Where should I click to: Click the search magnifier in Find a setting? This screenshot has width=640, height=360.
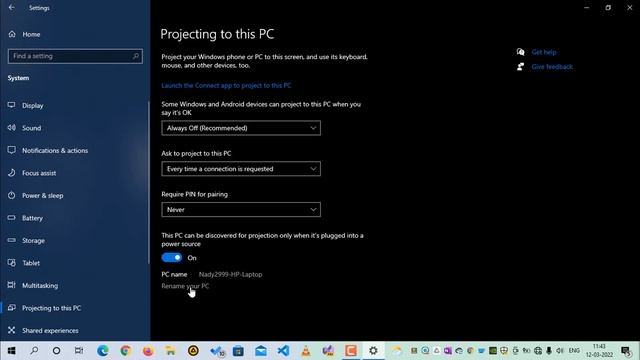coord(136,56)
